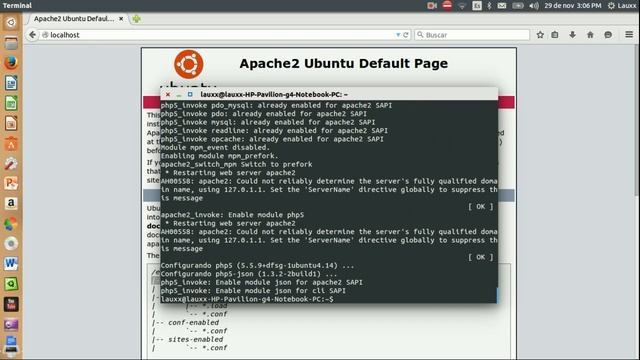This screenshot has width=640, height=360.
Task: Open the keyboard layout indicator
Action: click(477, 5)
